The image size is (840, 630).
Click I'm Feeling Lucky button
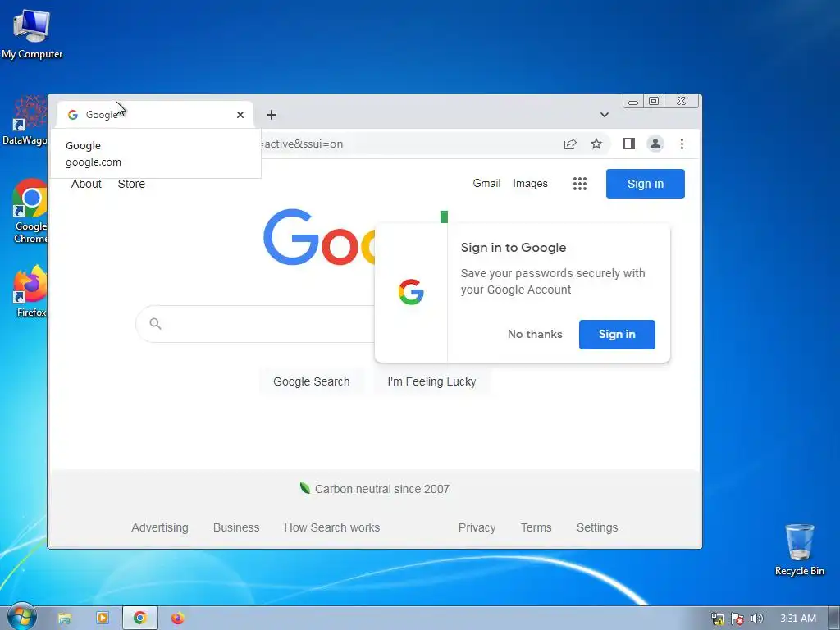pos(431,381)
